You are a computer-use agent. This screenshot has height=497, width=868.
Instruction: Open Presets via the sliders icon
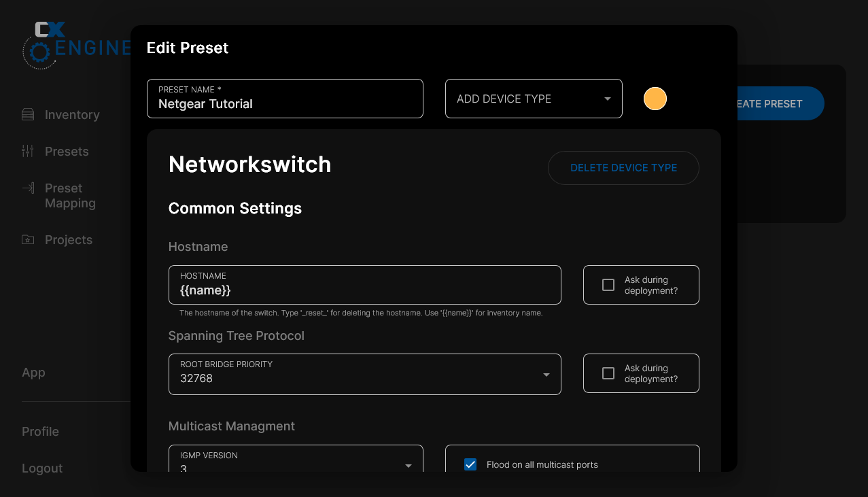(x=27, y=151)
